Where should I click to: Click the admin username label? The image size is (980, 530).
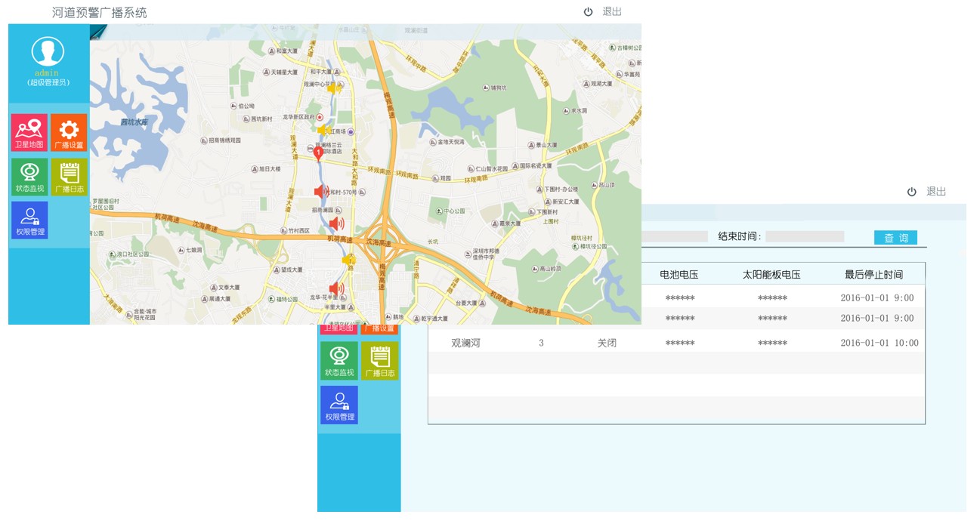46,73
